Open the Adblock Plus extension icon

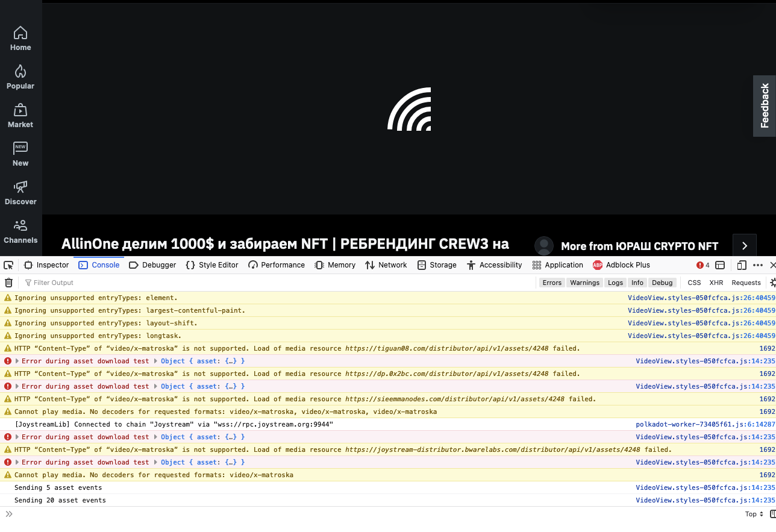pyautogui.click(x=597, y=265)
